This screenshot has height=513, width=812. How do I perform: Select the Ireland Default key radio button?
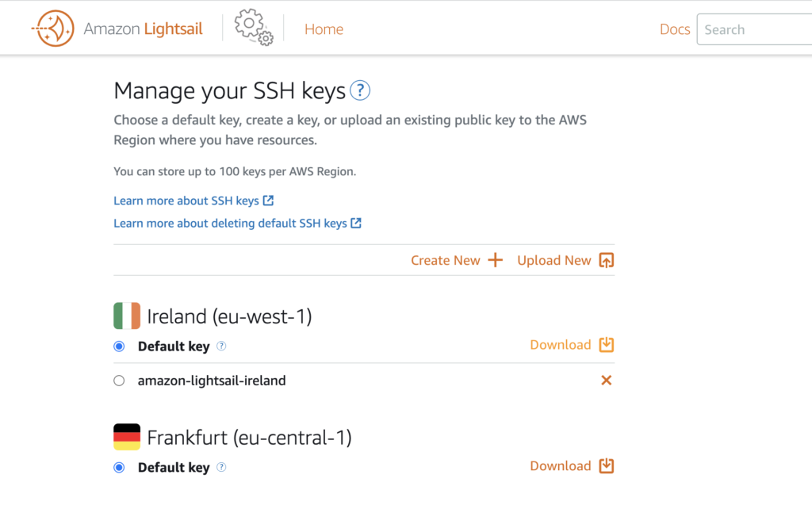(119, 346)
